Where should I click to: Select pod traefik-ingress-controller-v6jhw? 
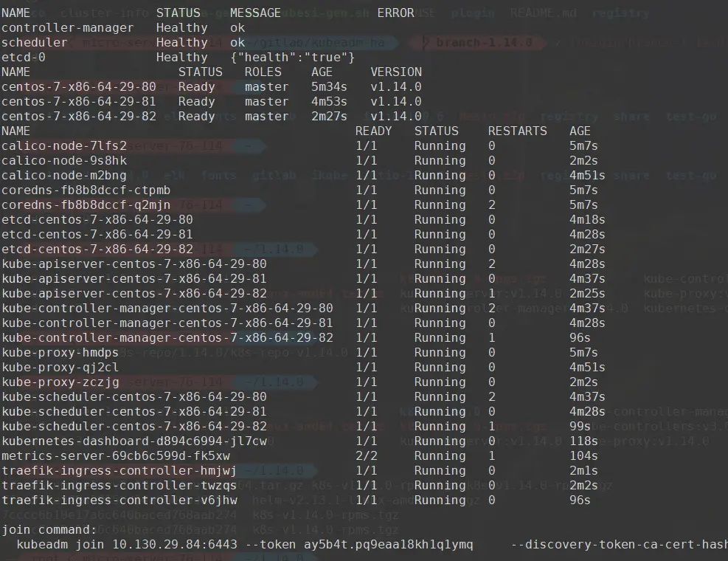coord(119,500)
